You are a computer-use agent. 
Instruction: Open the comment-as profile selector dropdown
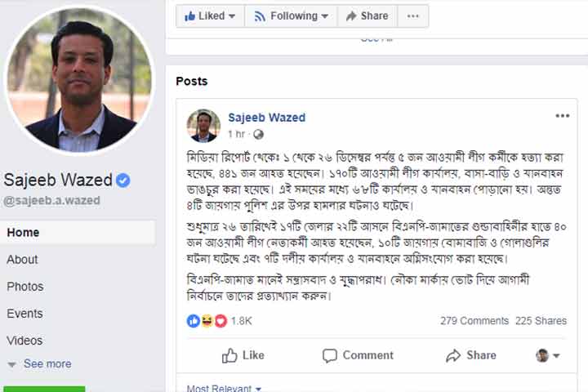[x=547, y=355]
